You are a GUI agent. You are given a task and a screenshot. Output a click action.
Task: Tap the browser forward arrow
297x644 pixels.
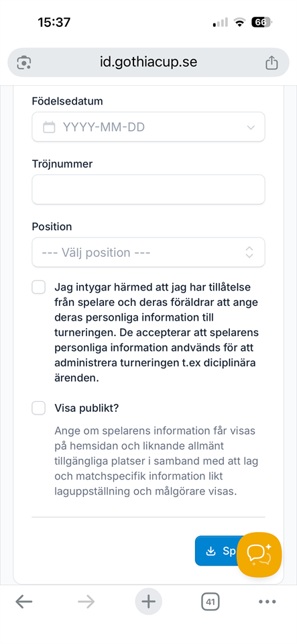tap(86, 602)
